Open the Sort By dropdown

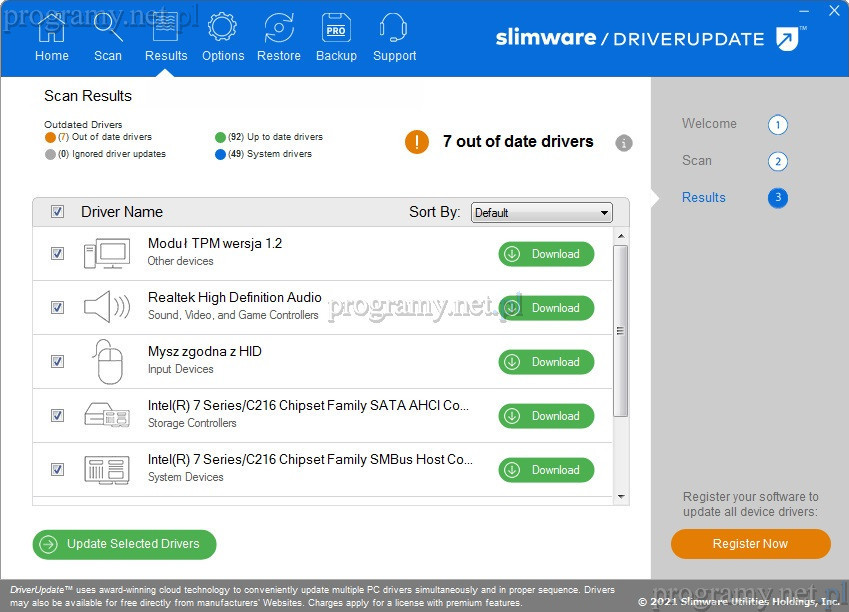541,213
